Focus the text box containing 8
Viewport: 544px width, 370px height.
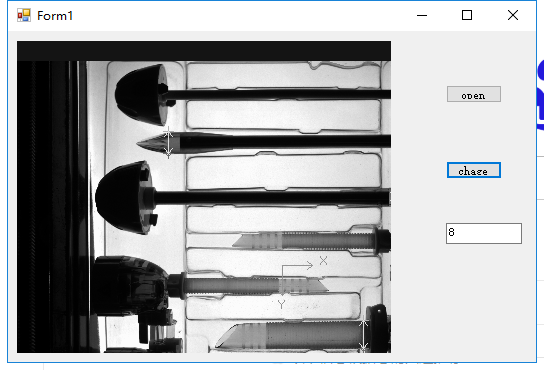484,233
